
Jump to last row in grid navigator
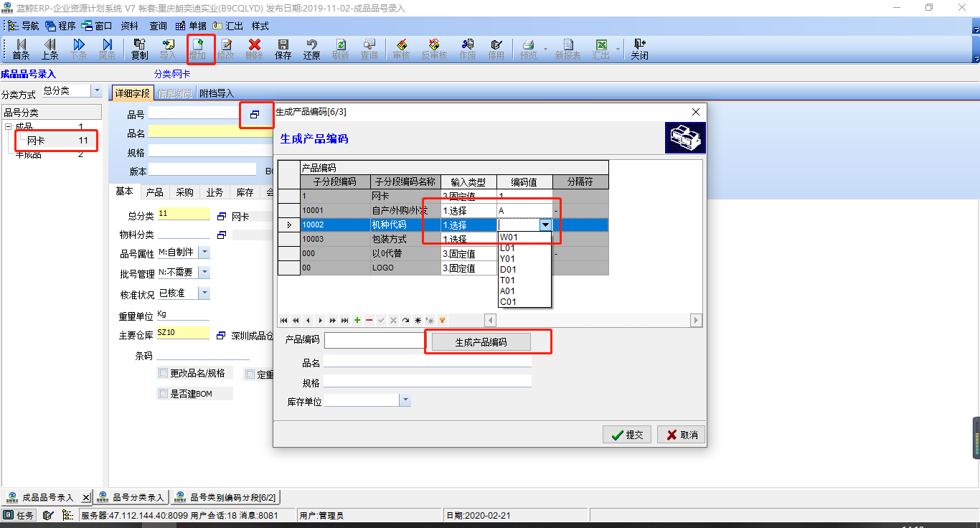[345, 320]
